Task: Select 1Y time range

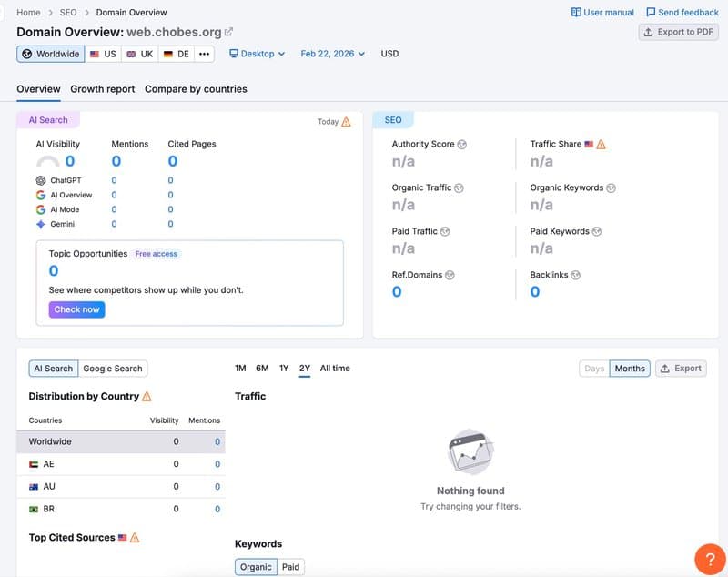Action: (x=284, y=368)
